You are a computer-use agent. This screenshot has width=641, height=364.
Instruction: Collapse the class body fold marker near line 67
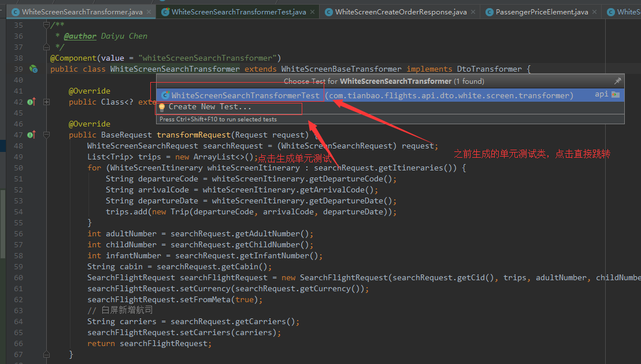(46, 354)
